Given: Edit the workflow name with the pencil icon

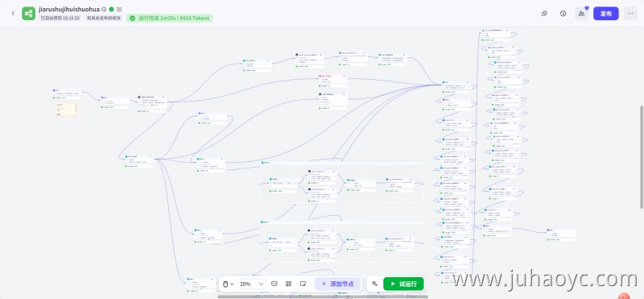Looking at the screenshot, I should point(119,9).
